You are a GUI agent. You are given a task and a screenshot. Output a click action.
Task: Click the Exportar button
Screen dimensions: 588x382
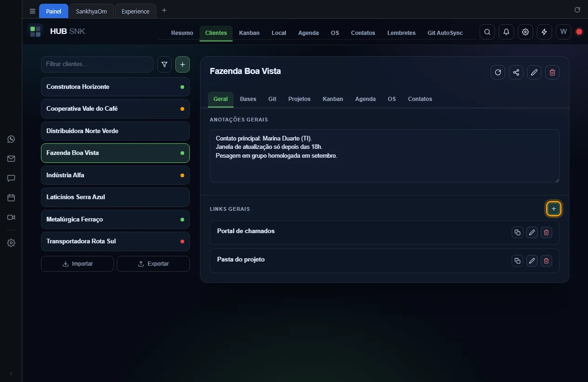(x=153, y=264)
